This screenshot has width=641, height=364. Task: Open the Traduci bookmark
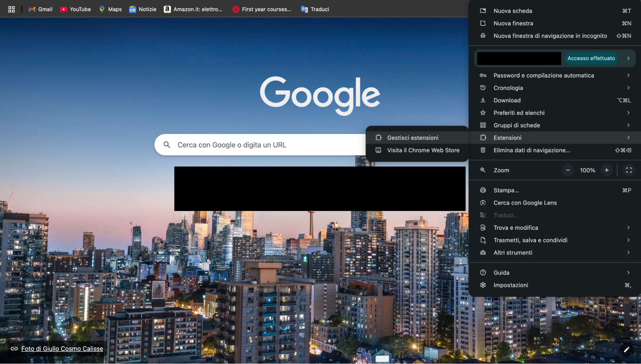tap(315, 9)
